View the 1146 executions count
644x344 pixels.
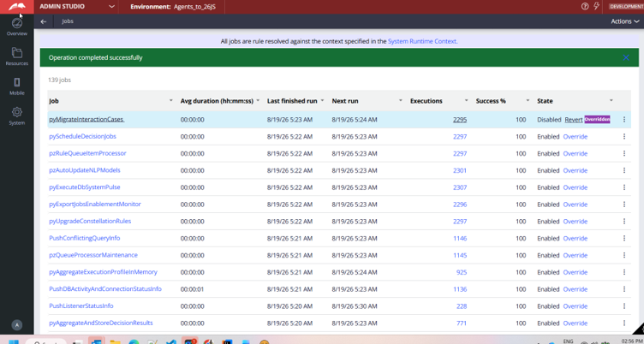tap(460, 238)
